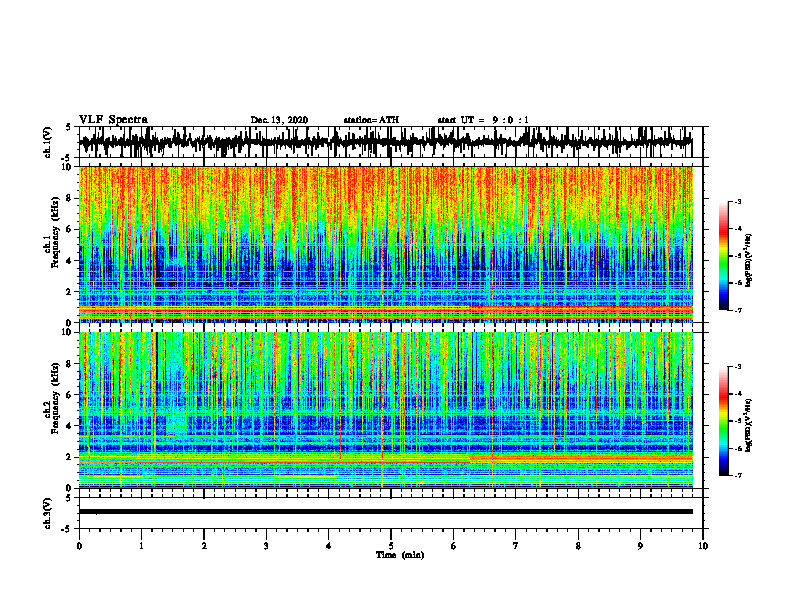Viewport: 792px width, 612px height.
Task: Click the "-7" label on ch.1 color scale
Action: click(738, 310)
